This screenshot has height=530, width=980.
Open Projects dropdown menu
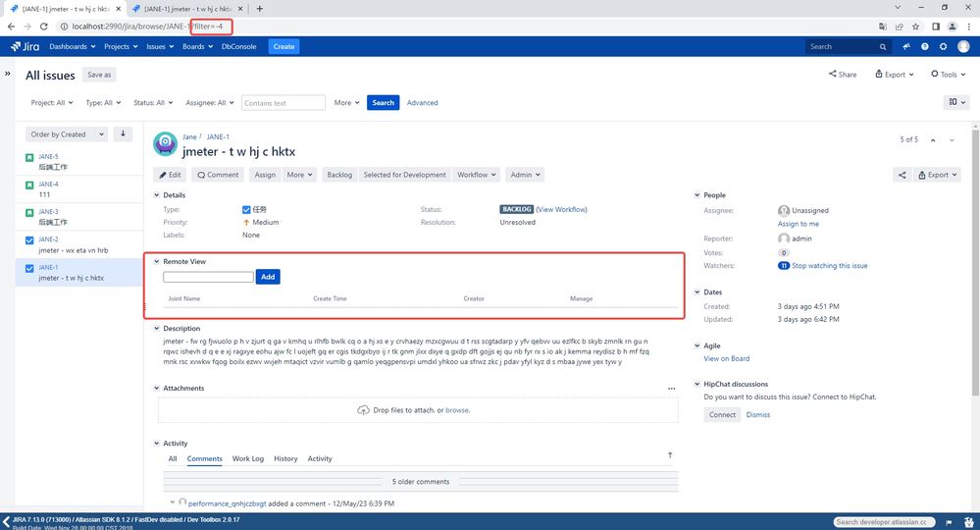click(x=122, y=46)
